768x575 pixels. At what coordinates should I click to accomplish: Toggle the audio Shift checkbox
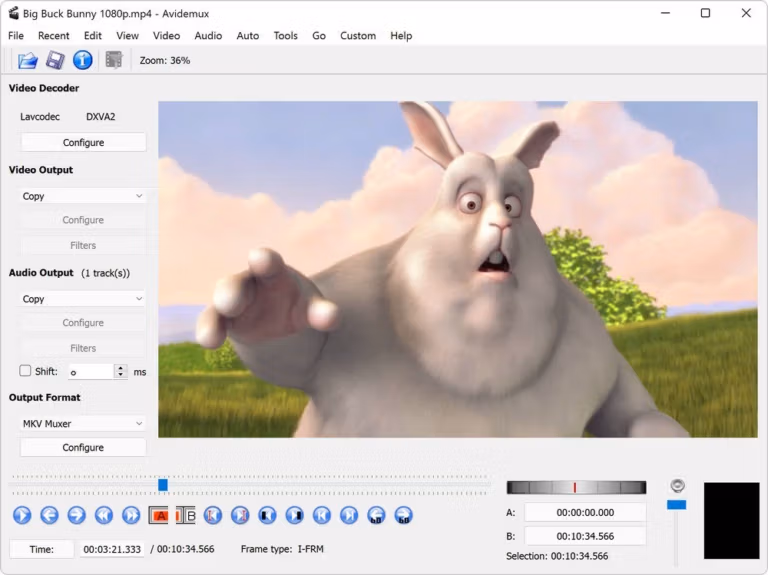pos(25,371)
